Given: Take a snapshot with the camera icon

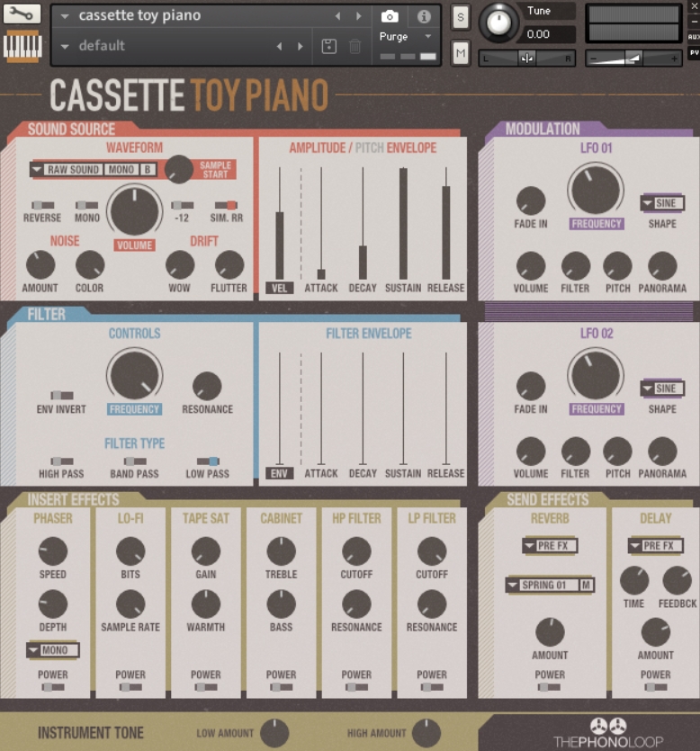Looking at the screenshot, I should [x=390, y=17].
